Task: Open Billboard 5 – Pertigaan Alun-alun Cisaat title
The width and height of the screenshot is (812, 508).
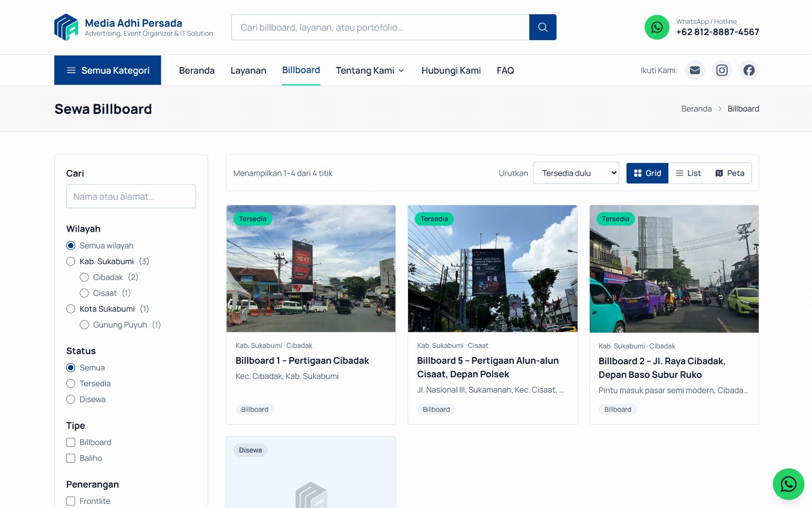Action: click(488, 367)
